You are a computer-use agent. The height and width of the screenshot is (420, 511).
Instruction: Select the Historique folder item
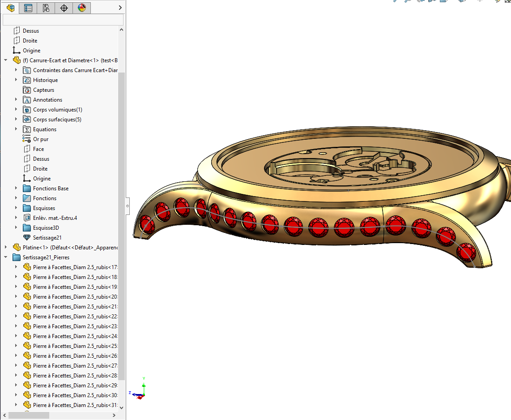point(45,80)
